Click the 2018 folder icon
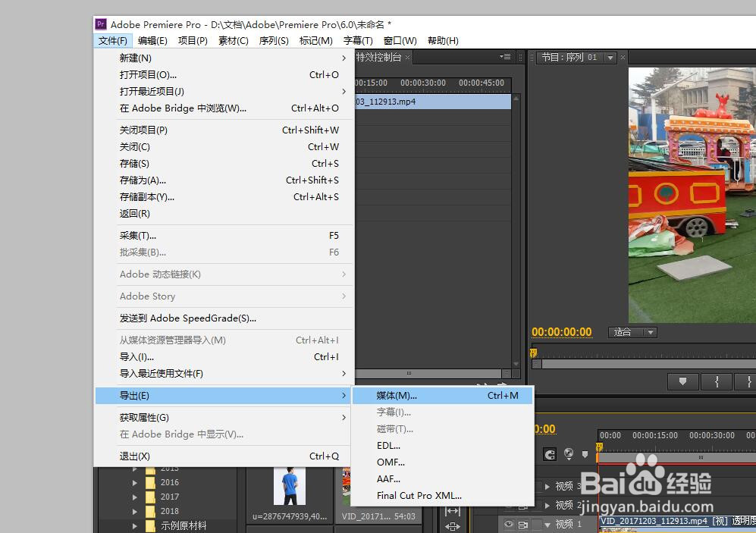 click(x=150, y=511)
